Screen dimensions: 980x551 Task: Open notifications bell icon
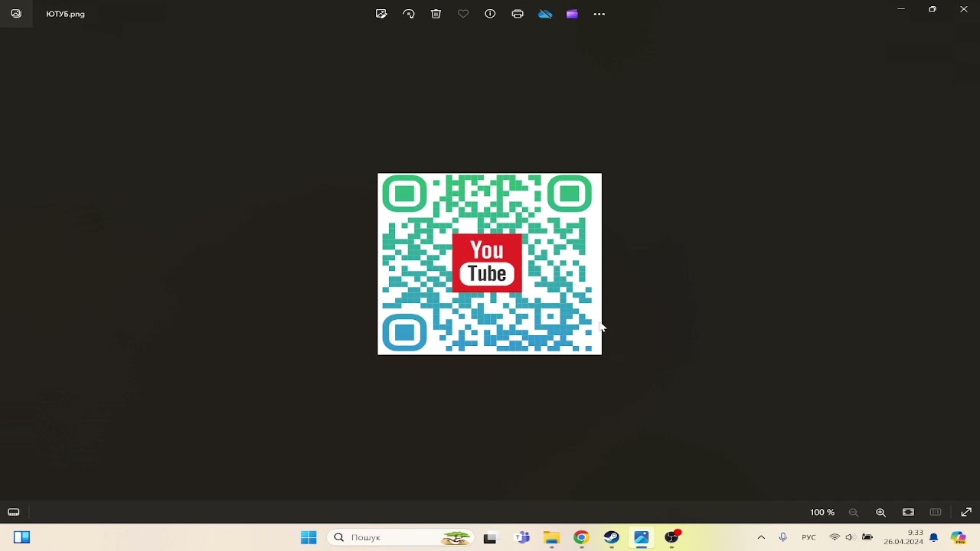pyautogui.click(x=933, y=537)
